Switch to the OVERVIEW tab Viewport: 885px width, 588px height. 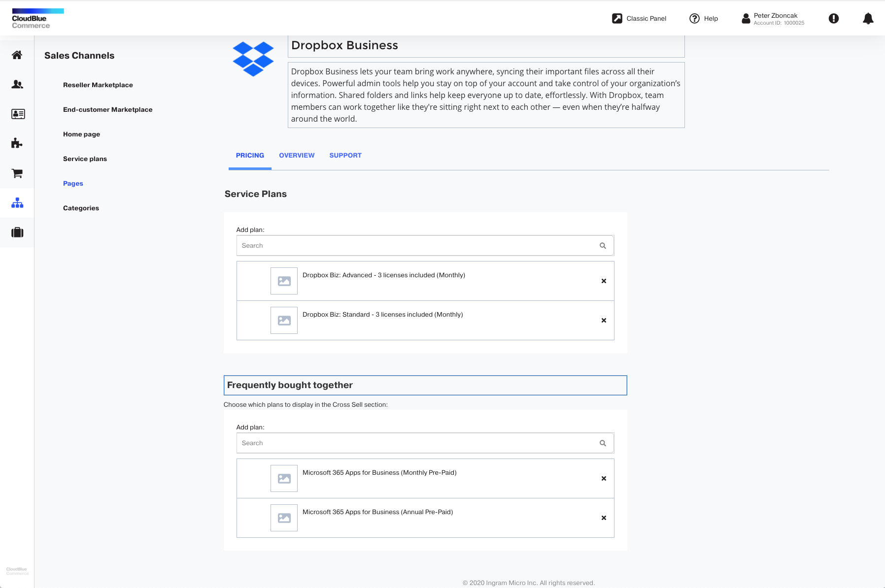pyautogui.click(x=297, y=155)
